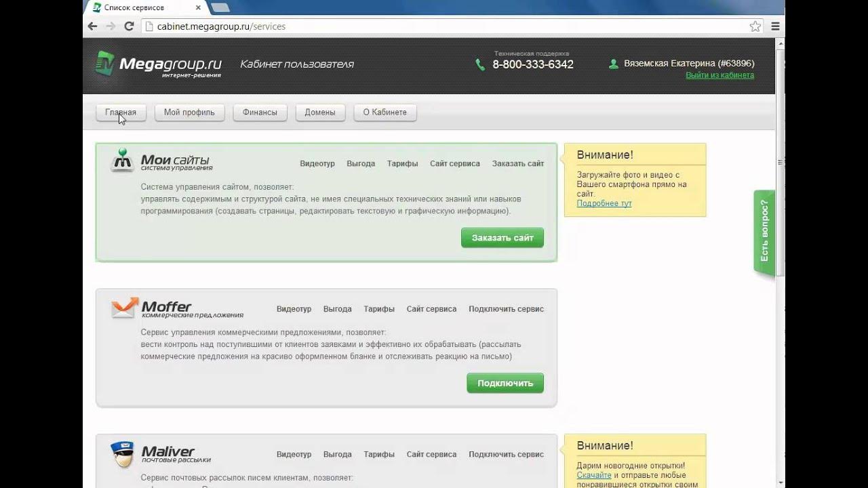Click the Кабинет пользователя heading
Image resolution: width=868 pixels, height=488 pixels.
point(297,64)
